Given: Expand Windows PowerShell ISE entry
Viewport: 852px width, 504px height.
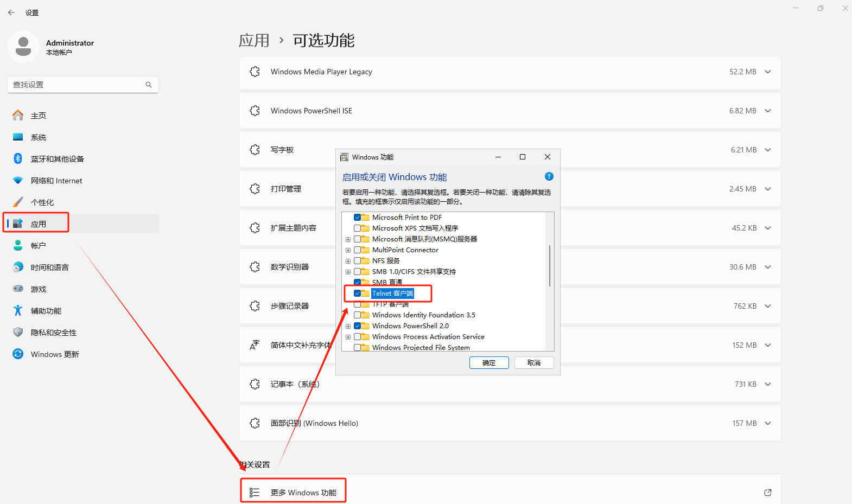Looking at the screenshot, I should [768, 111].
